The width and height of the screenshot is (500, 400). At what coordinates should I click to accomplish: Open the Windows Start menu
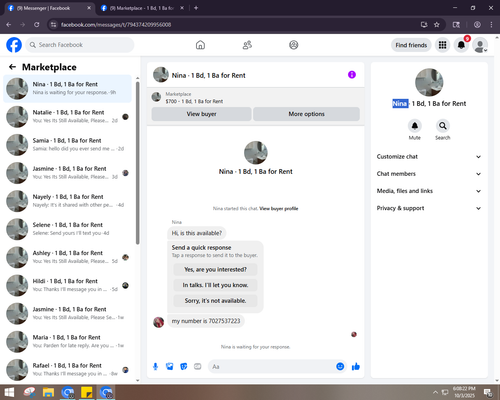[9, 392]
